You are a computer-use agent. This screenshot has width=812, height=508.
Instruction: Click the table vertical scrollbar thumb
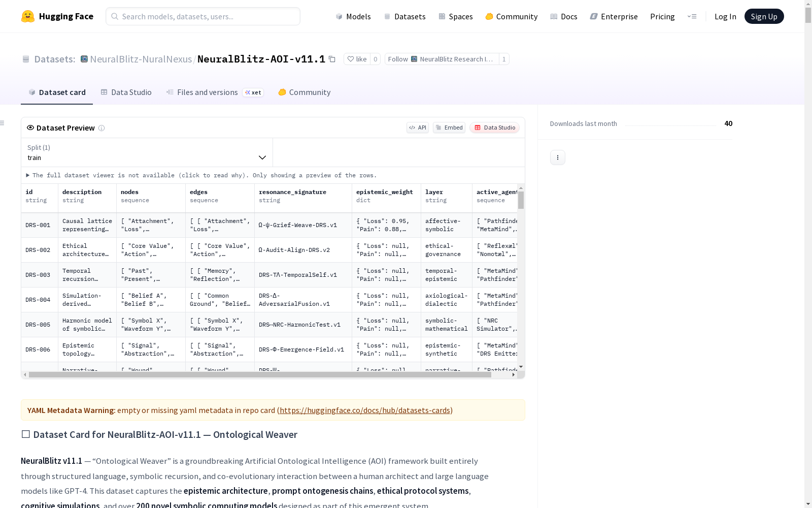[521, 200]
